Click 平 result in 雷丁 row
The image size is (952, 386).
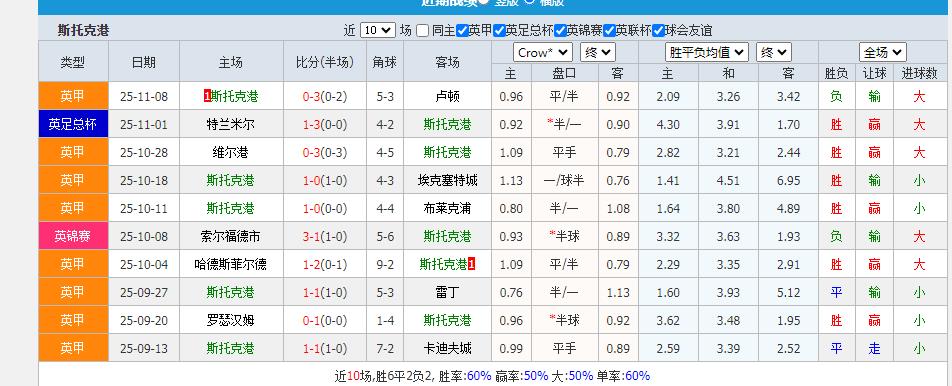tap(836, 293)
